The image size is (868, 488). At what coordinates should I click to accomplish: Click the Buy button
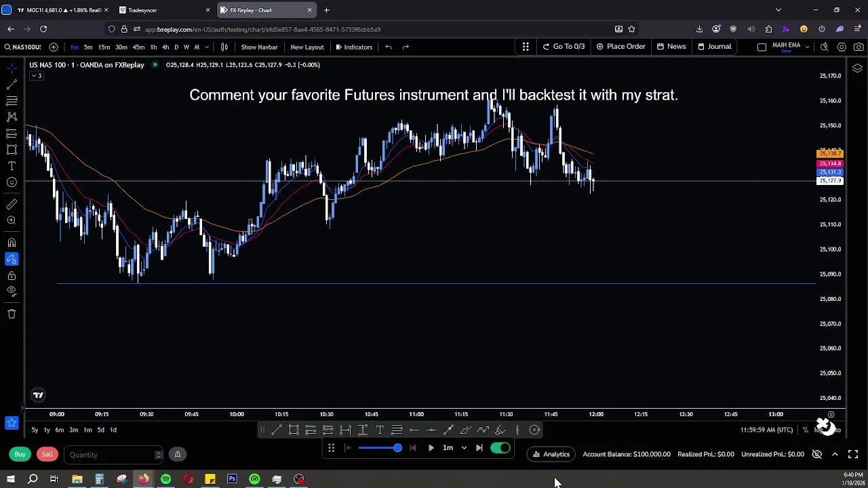(20, 454)
